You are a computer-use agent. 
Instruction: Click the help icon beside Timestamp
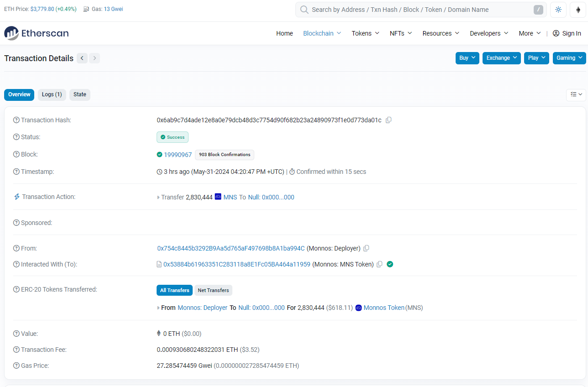coord(16,172)
